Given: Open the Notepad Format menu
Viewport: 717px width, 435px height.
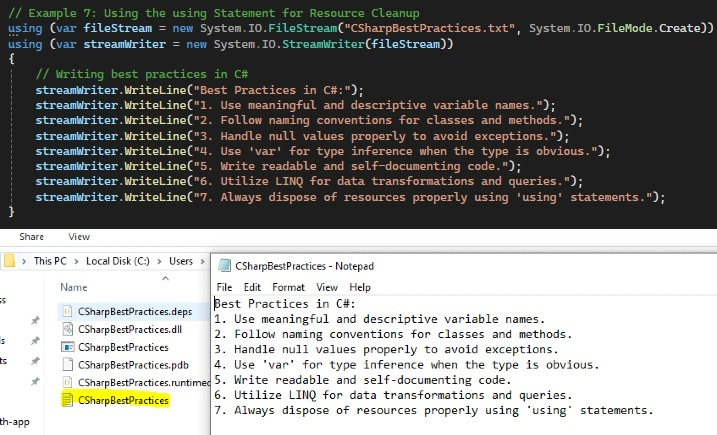Looking at the screenshot, I should [x=288, y=287].
